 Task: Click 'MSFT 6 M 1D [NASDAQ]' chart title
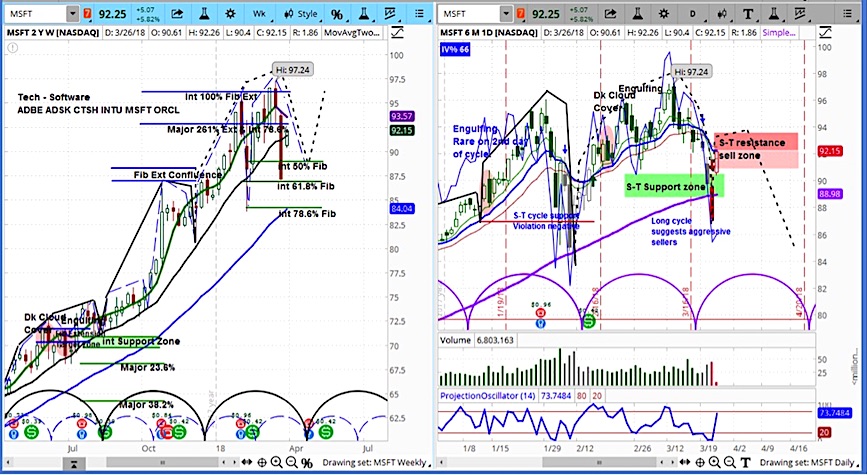point(488,33)
